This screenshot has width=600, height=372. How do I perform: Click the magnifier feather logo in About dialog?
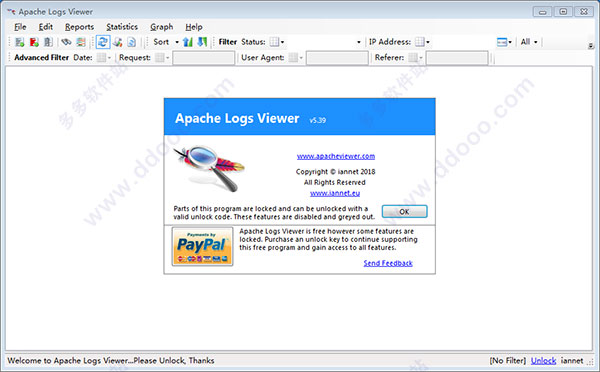click(x=209, y=168)
